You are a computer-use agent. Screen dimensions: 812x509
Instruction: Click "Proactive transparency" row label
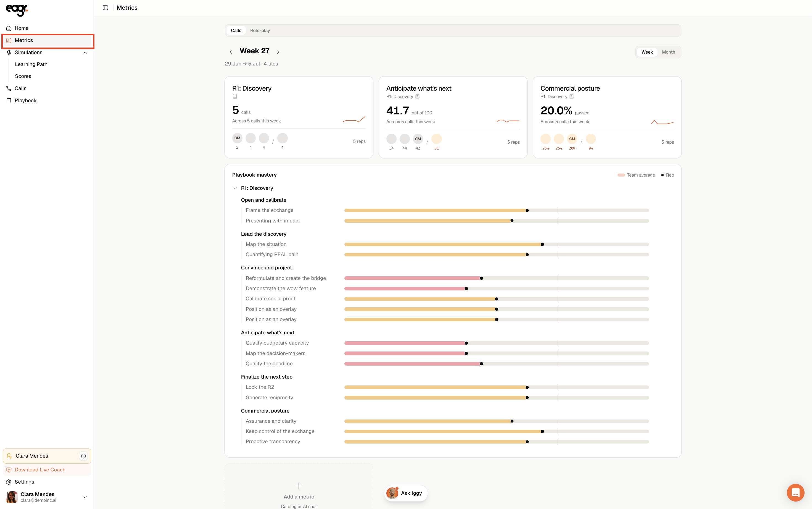[x=273, y=442]
